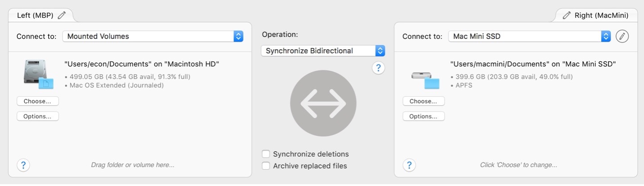Edit the Mac Mini SSD connection via round pencil icon

click(x=622, y=36)
